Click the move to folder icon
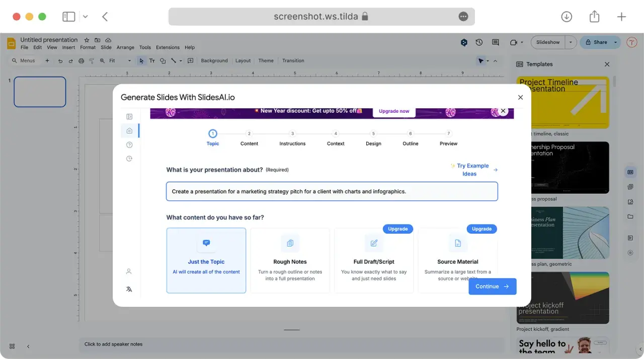 coord(97,40)
